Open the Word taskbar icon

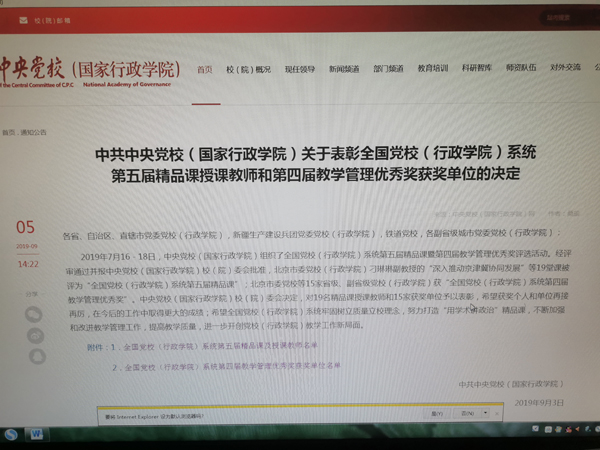36,434
